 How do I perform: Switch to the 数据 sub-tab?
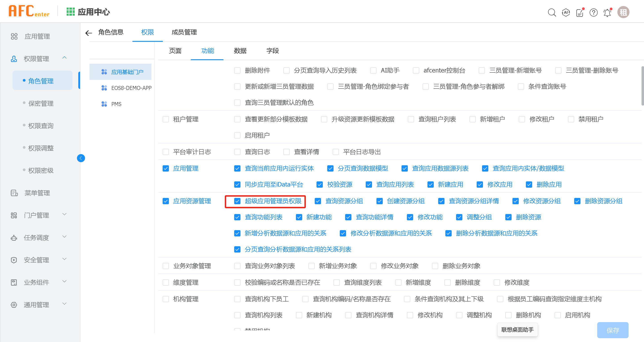coord(240,51)
